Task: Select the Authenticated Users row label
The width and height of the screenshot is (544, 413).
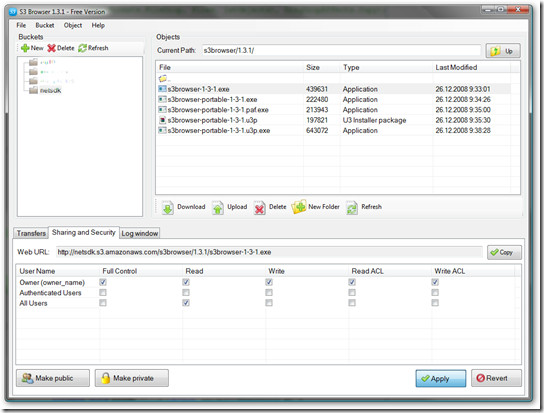Action: pos(50,293)
